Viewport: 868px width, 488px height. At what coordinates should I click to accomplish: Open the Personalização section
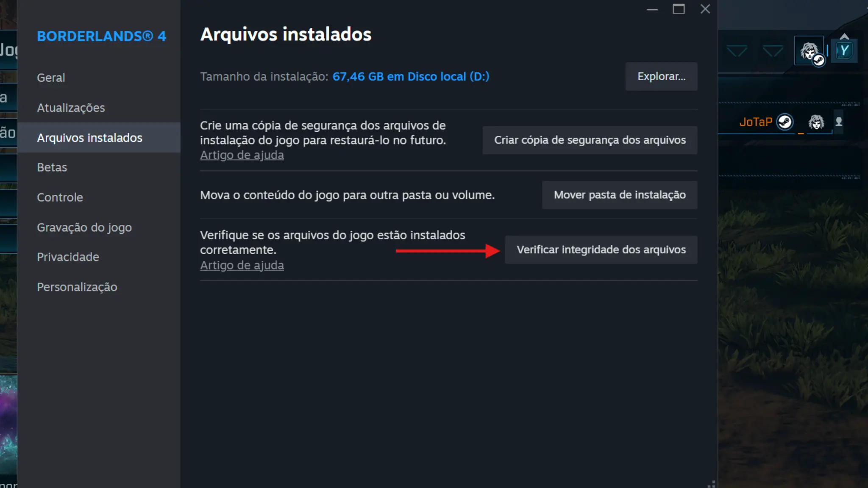coord(77,287)
